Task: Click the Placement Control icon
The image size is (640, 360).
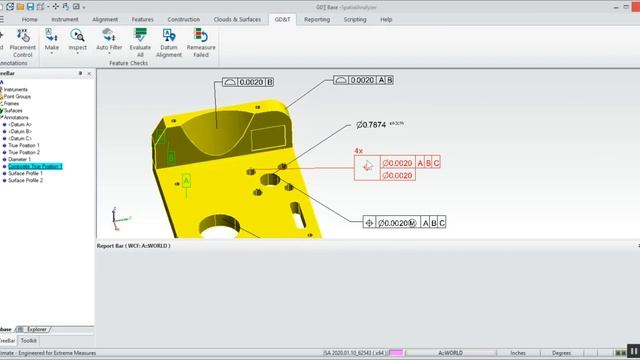Action: [x=22, y=36]
